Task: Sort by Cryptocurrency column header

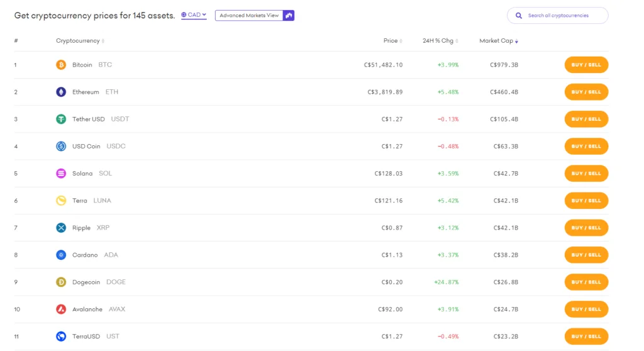Action: pos(80,41)
